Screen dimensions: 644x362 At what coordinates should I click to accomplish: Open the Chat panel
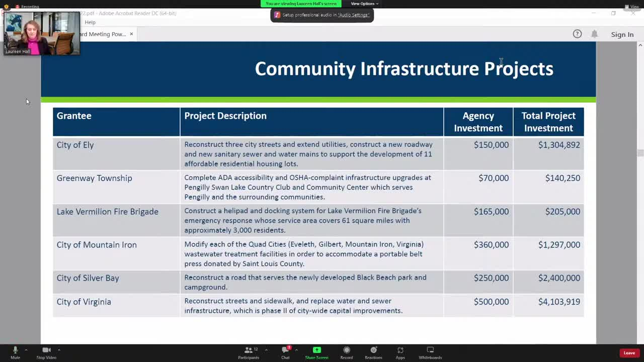[285, 350]
